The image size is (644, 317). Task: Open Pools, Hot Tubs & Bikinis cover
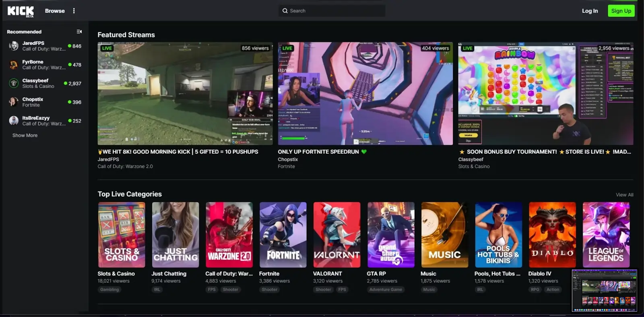(x=498, y=235)
